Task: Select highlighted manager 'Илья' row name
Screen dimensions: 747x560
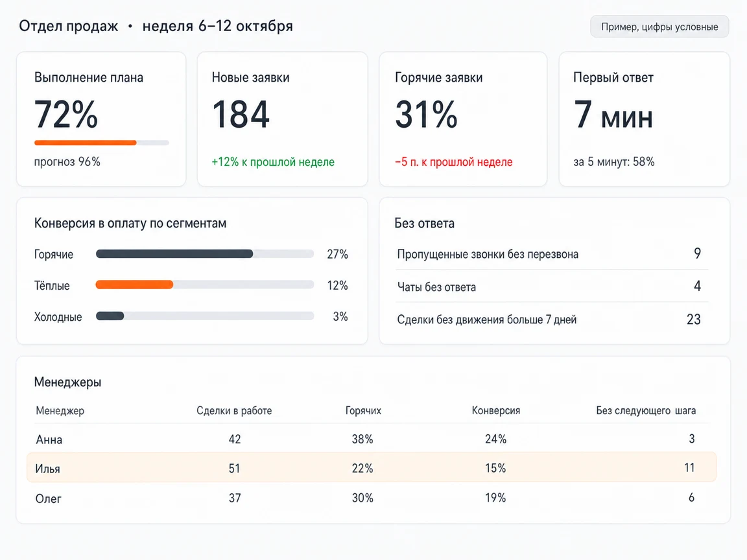Action: point(47,469)
